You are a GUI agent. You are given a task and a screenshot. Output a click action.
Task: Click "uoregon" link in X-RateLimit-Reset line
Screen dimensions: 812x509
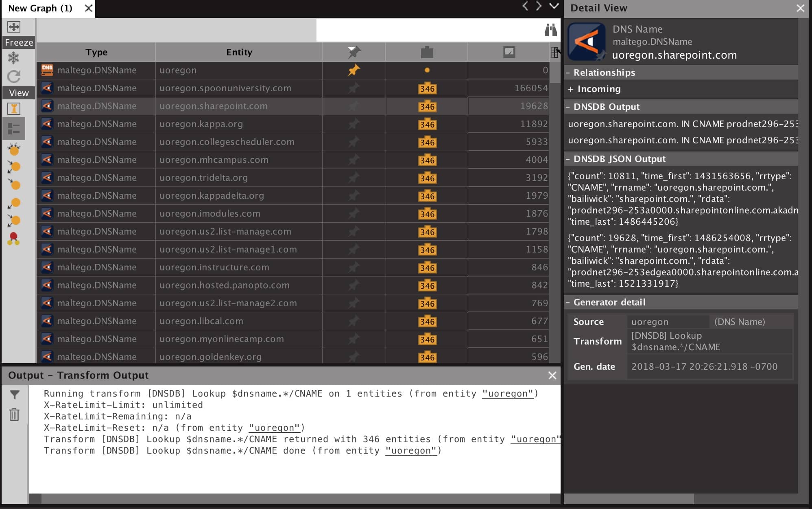tap(274, 428)
